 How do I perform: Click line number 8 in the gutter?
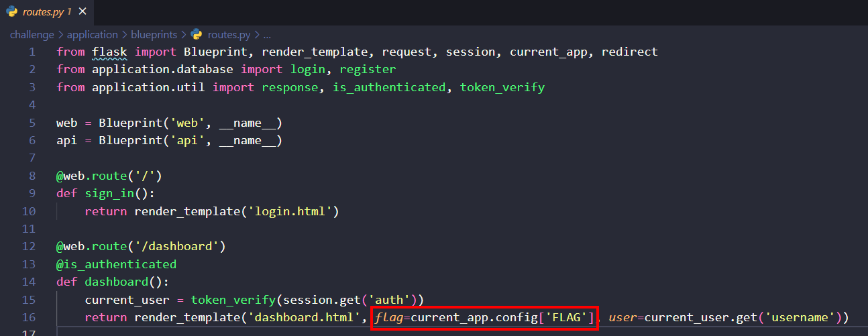[x=32, y=176]
